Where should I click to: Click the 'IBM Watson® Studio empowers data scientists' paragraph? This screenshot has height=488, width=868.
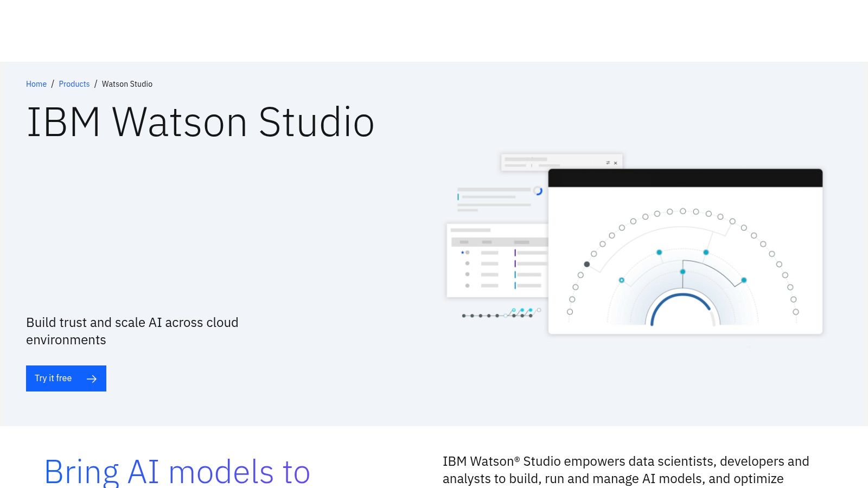pyautogui.click(x=626, y=470)
